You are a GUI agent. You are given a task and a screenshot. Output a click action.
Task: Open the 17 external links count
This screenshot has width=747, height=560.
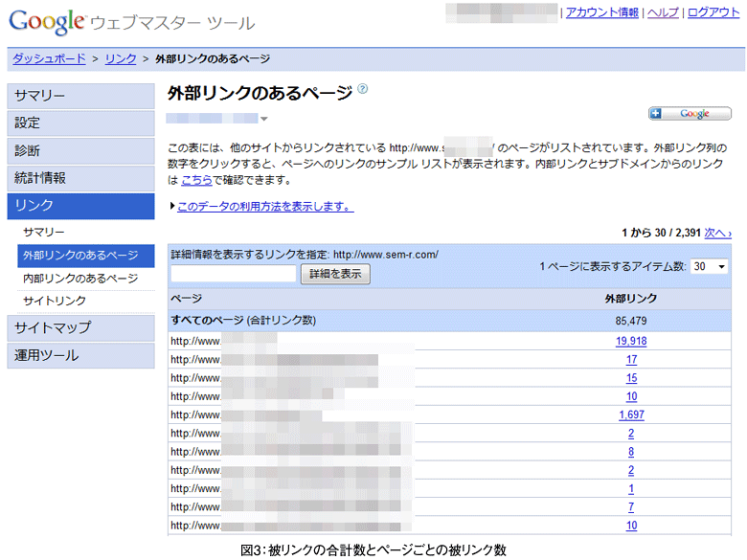point(631,360)
